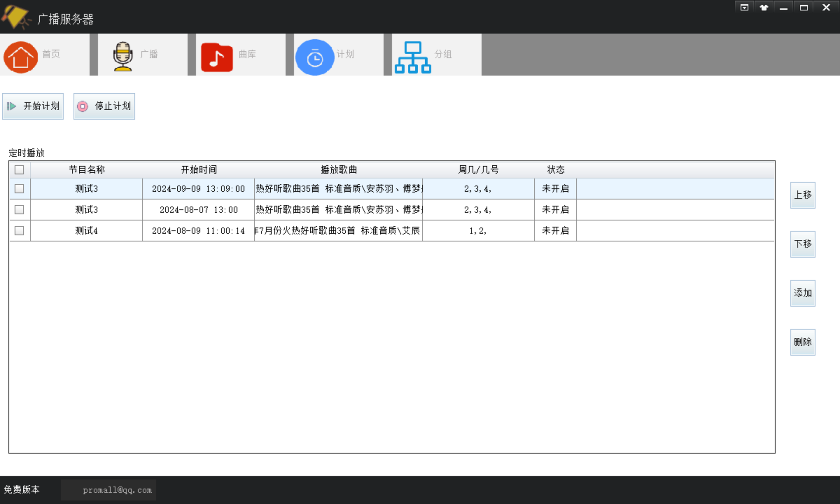Open the 广播 microphone broadcast icon
Image resolution: width=840 pixels, height=504 pixels.
coord(122,54)
